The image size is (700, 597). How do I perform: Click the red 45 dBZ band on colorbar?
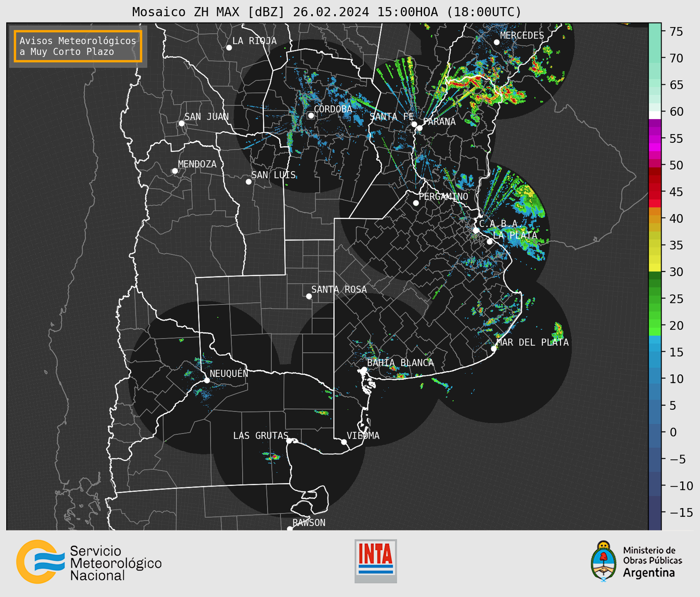pyautogui.click(x=655, y=192)
